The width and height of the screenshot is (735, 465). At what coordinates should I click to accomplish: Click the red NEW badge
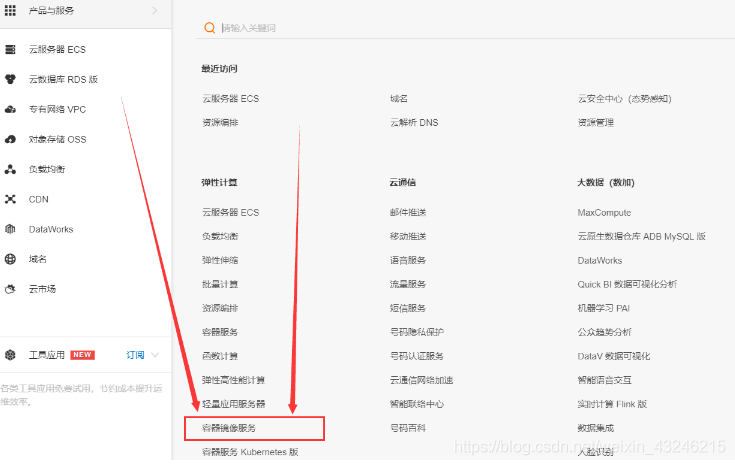tap(82, 355)
